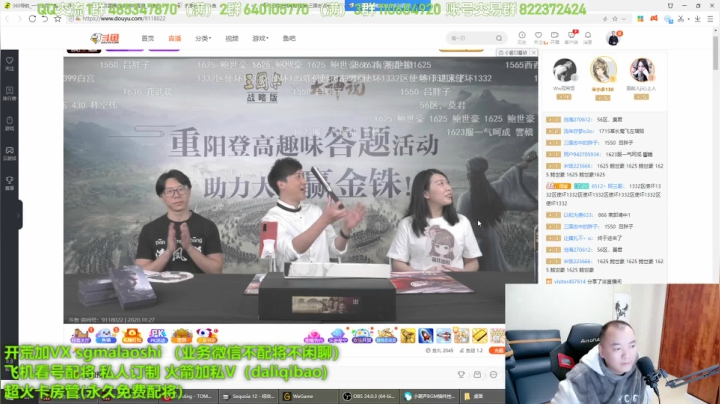Click the orange recharge button
This screenshot has width=720, height=404.
tap(496, 350)
